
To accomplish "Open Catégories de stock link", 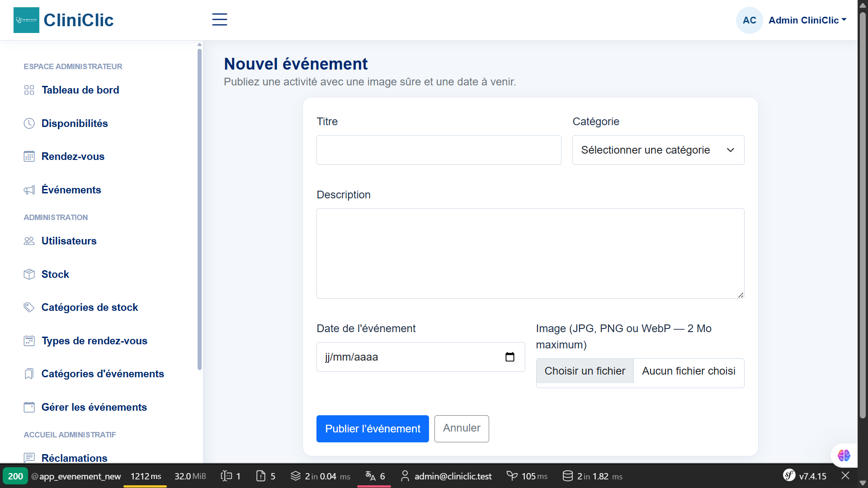I will pos(90,307).
